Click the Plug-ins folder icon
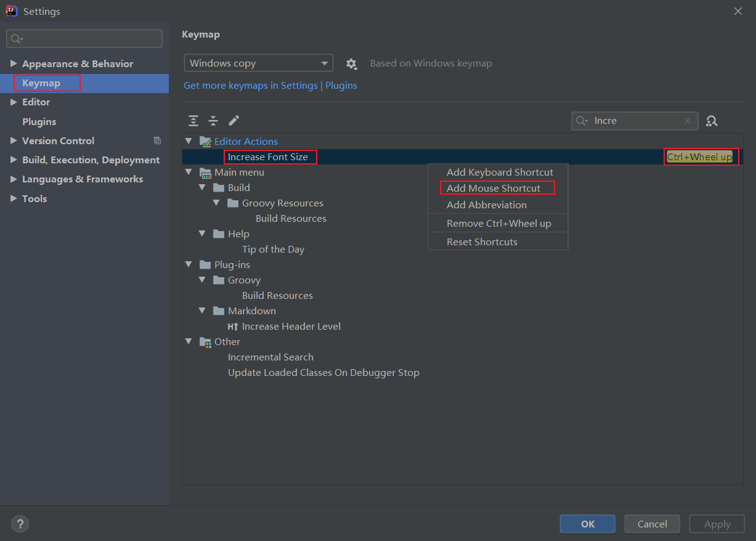 point(205,265)
